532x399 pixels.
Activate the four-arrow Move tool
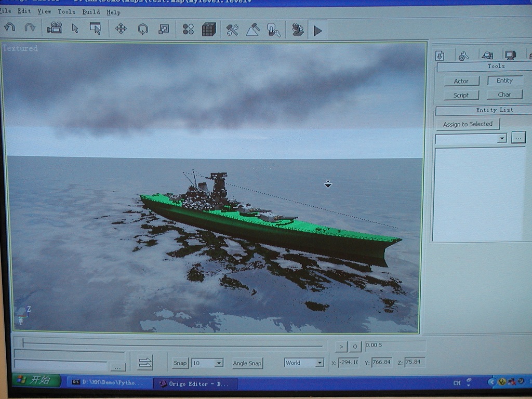coord(121,29)
